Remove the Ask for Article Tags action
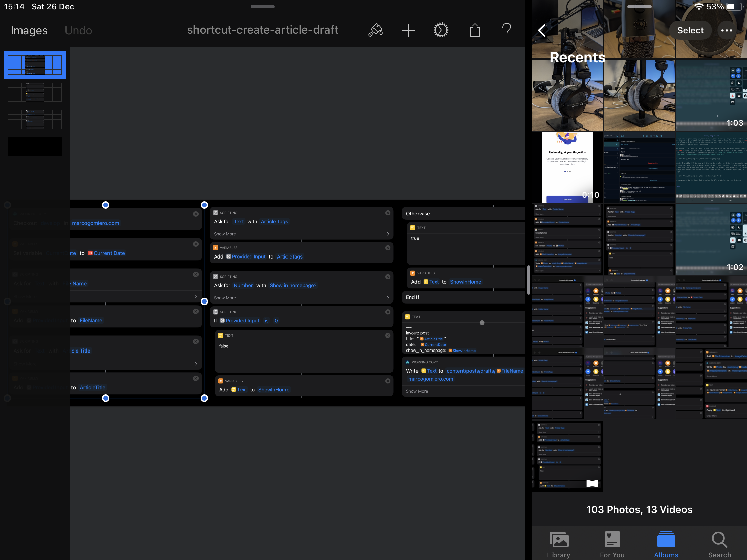The image size is (747, 560). click(388, 213)
